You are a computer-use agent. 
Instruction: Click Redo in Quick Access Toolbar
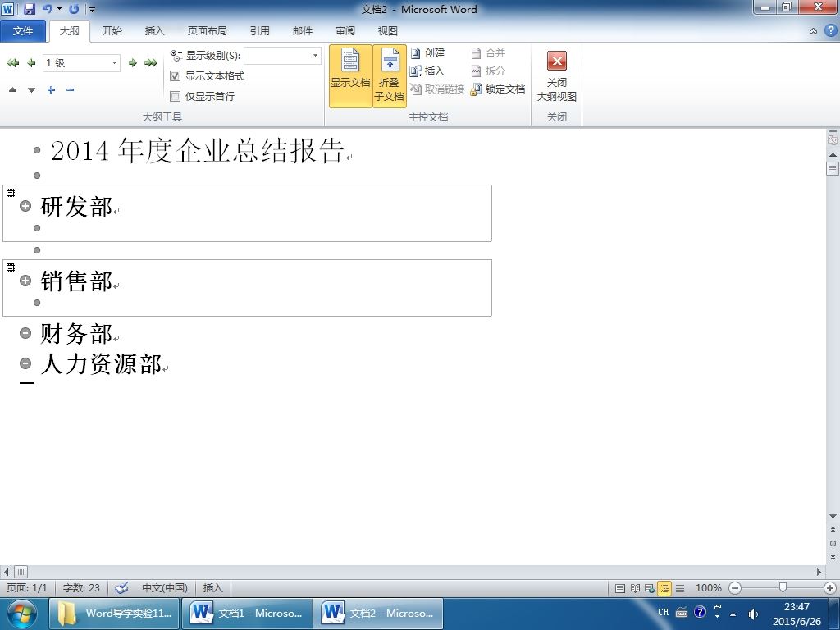(x=74, y=9)
